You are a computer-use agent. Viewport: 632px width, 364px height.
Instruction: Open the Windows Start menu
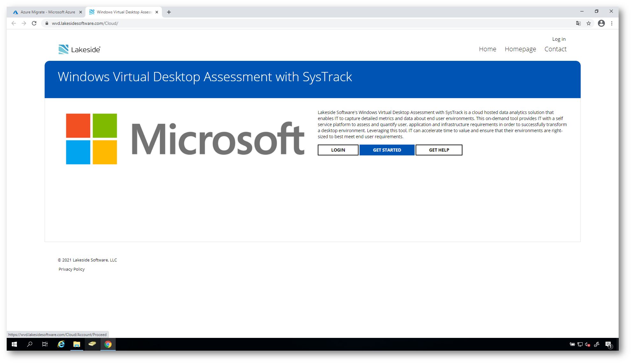(14, 344)
